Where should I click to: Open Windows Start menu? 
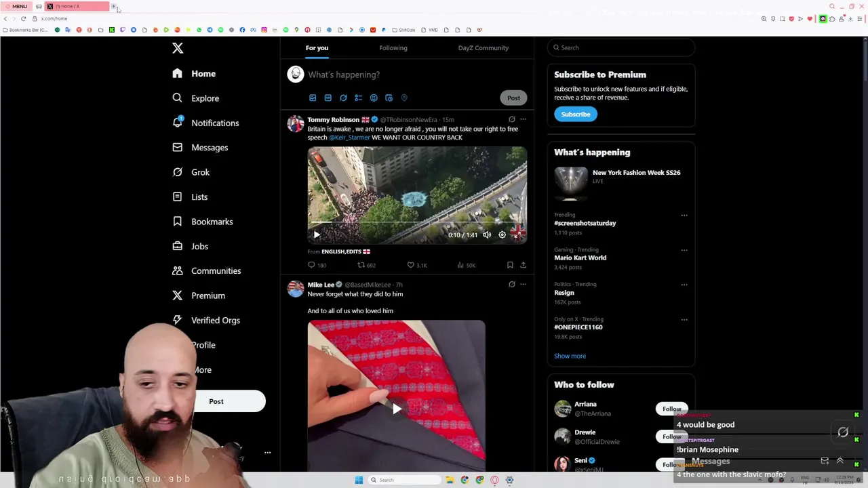359,480
